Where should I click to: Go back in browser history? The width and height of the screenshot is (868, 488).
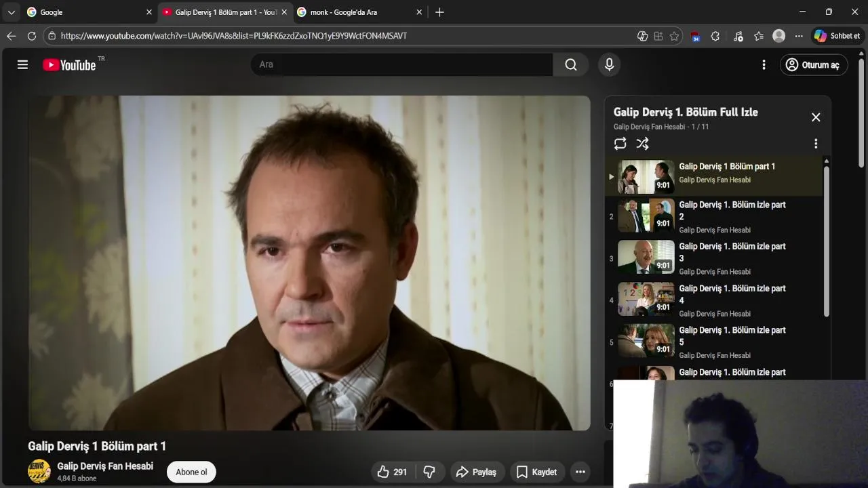click(11, 36)
